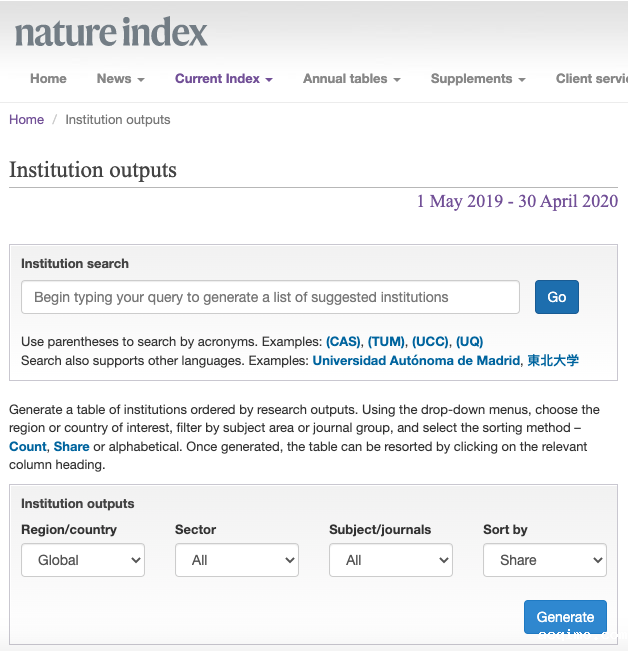Viewport: 628px width, 651px height.
Task: Click the (UQ) example link
Action: click(x=469, y=342)
